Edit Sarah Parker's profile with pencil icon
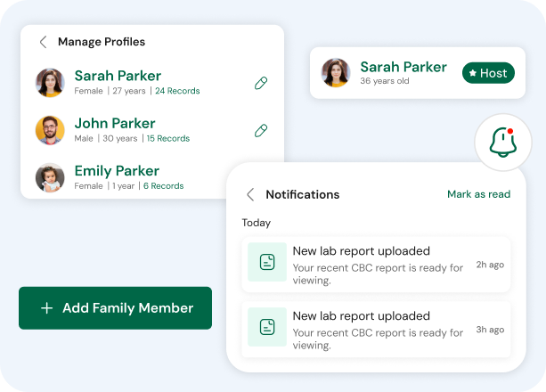Viewport: 546px width, 392px height. [x=261, y=83]
